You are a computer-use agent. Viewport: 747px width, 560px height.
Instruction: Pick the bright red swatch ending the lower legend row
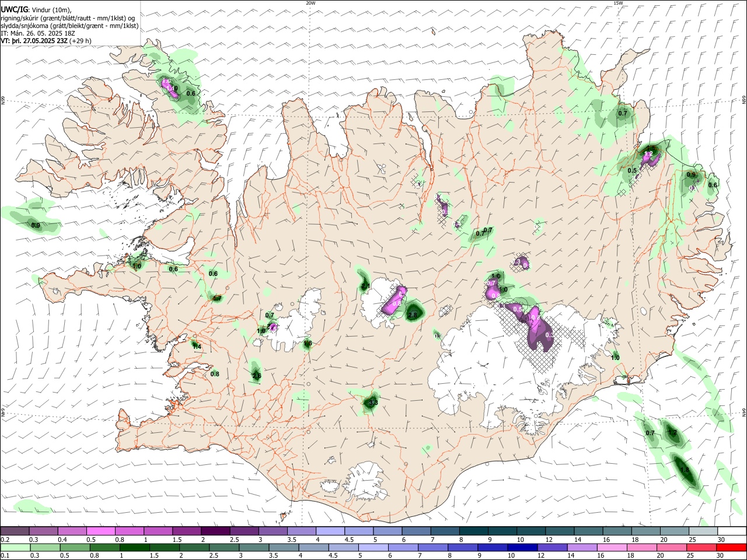tap(731, 547)
